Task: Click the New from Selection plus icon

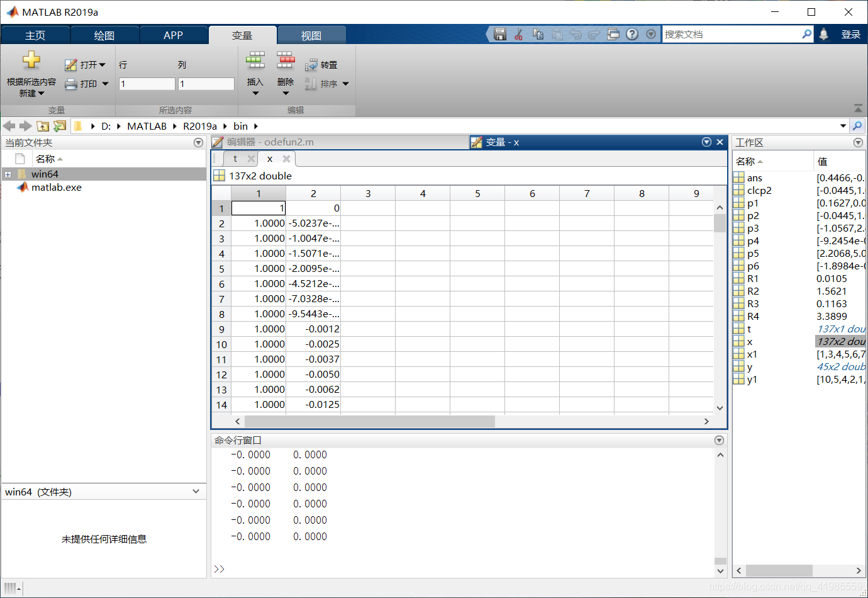Action: coord(31,60)
